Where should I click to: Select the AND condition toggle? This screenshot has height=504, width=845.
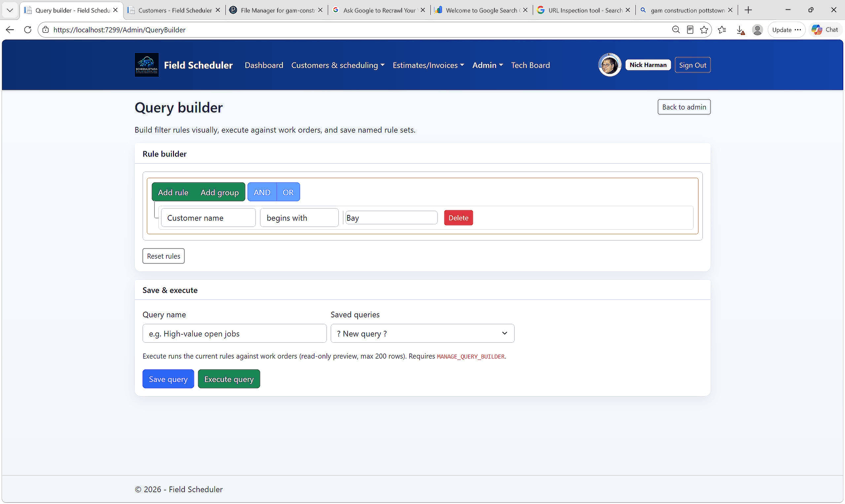tap(262, 192)
